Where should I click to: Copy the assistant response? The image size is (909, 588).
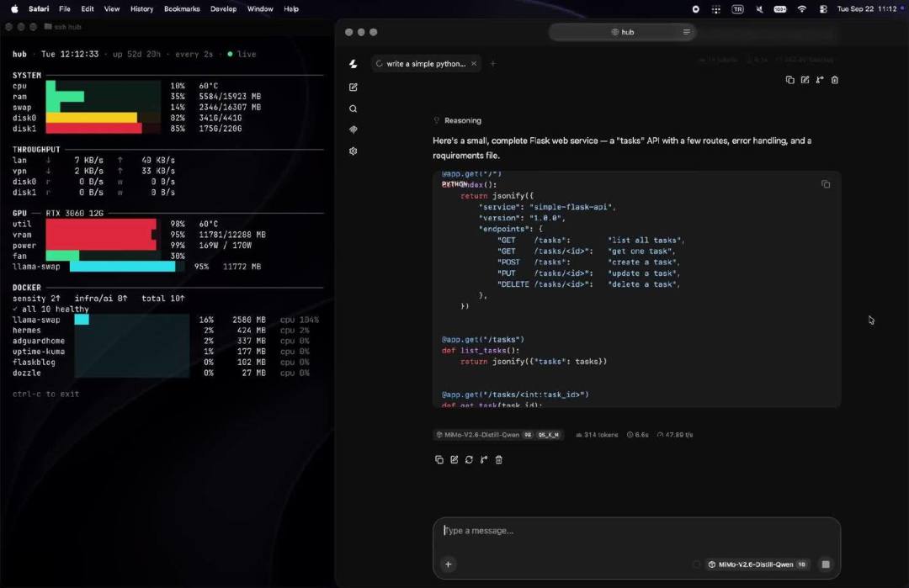pyautogui.click(x=439, y=459)
